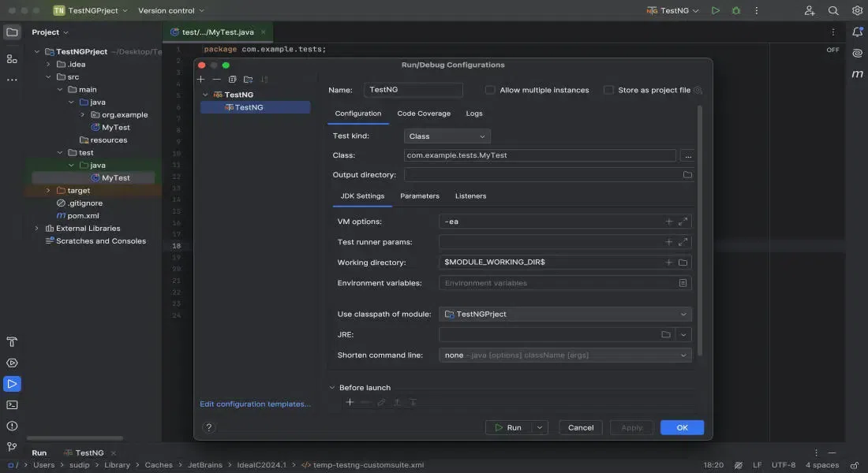868x473 pixels.
Task: Open the Search Everywhere magnifier
Action: coord(832,10)
